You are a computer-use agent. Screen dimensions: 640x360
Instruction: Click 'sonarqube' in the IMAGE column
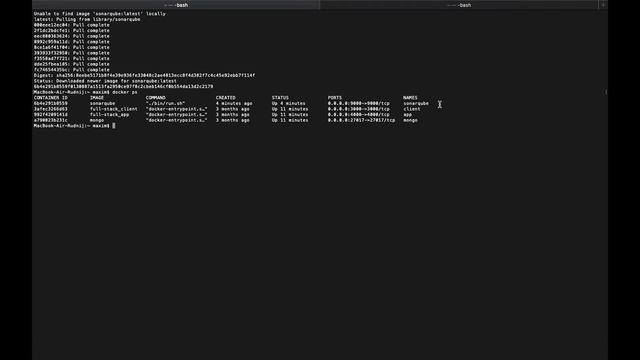click(102, 104)
